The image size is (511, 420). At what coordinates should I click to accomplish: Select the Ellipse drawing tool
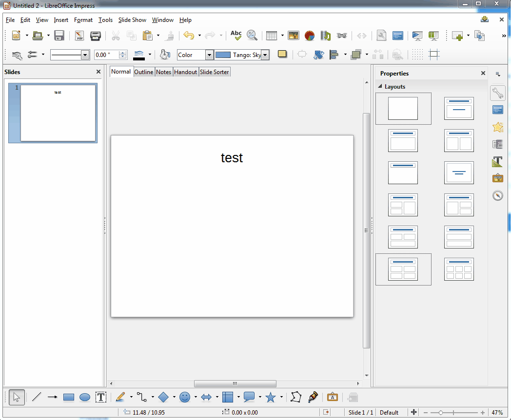85,398
